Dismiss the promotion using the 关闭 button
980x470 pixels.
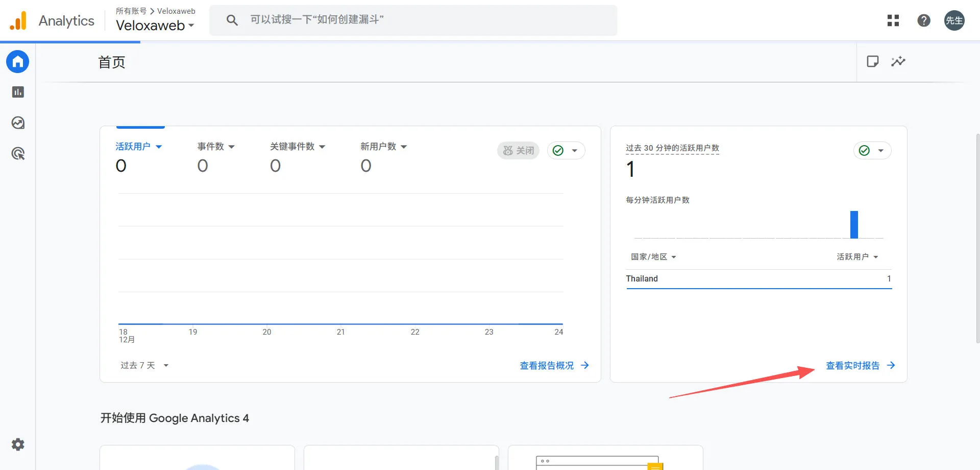click(518, 150)
